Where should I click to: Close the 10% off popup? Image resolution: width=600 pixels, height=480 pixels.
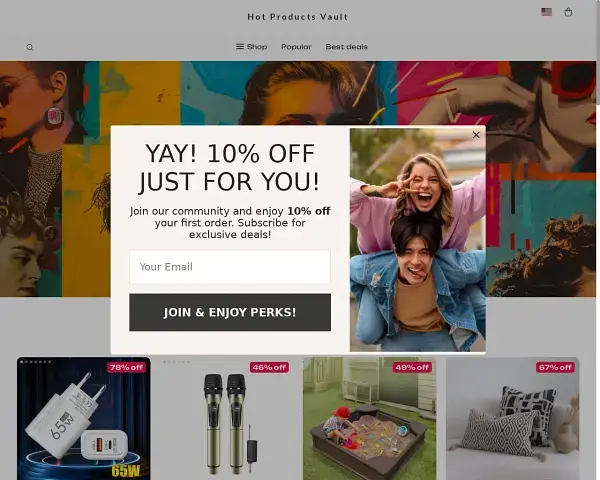(476, 135)
